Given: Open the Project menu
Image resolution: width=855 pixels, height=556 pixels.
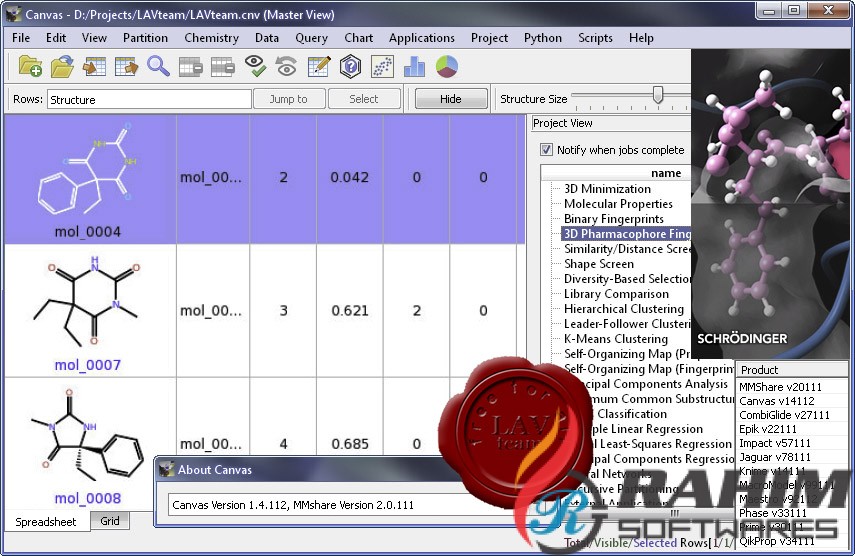Looking at the screenshot, I should pos(489,38).
